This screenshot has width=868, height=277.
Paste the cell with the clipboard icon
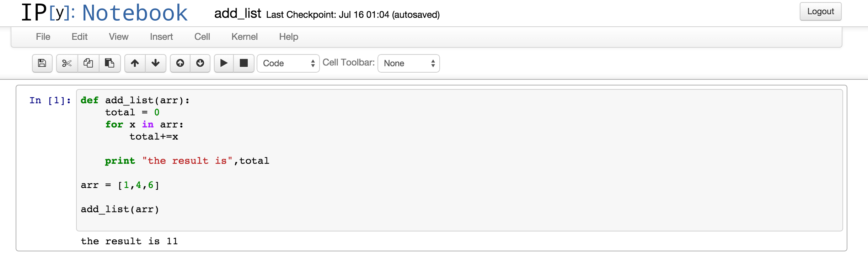(109, 63)
